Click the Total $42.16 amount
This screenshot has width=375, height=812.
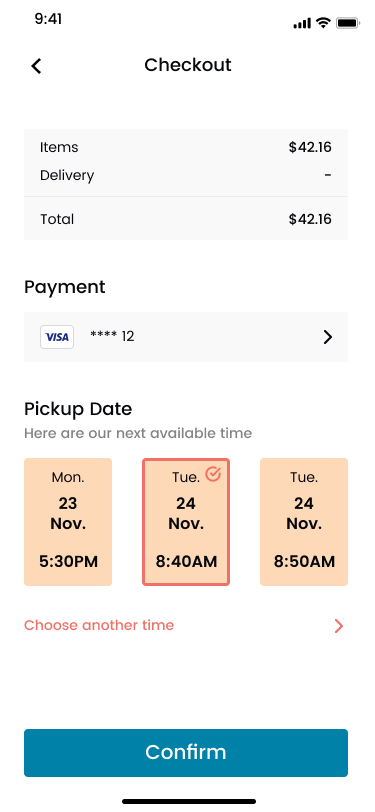(310, 219)
